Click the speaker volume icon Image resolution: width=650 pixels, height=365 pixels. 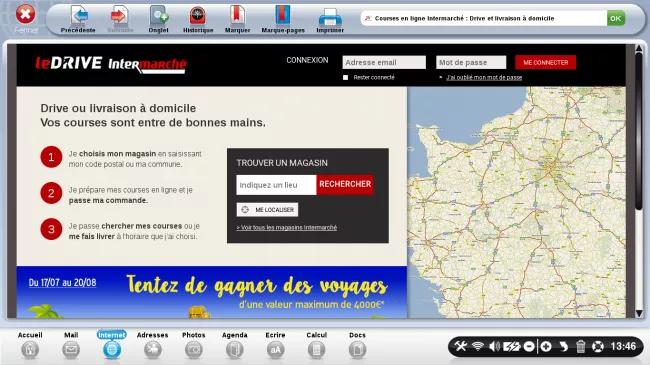click(495, 346)
